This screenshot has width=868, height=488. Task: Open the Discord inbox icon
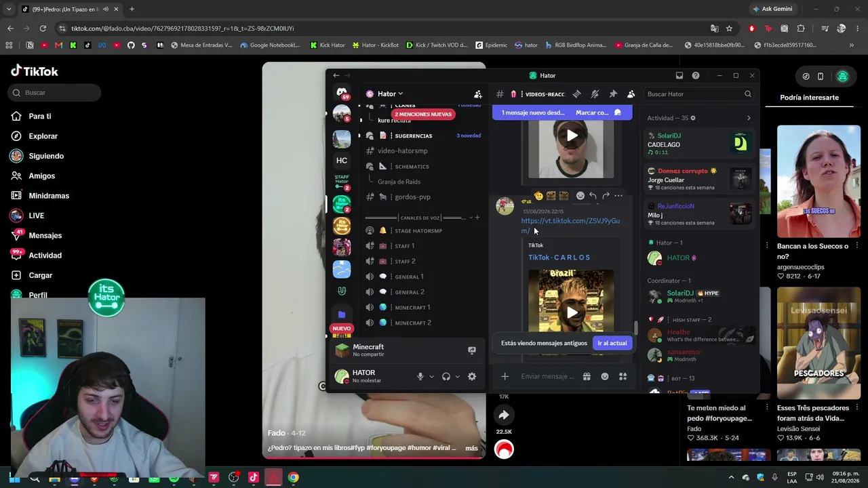coord(679,75)
